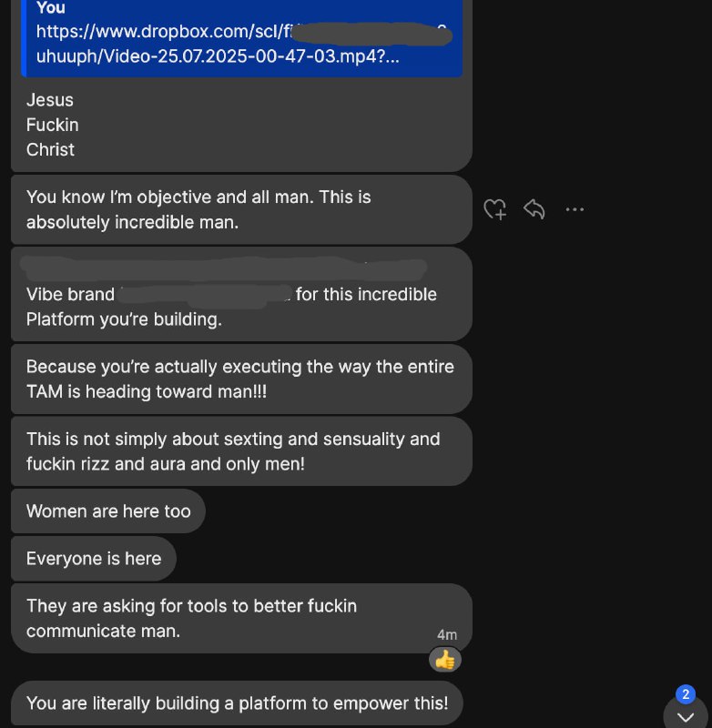Select 'building a platform to empower this' message
Viewport: 712px width, 728px height.
(x=237, y=703)
